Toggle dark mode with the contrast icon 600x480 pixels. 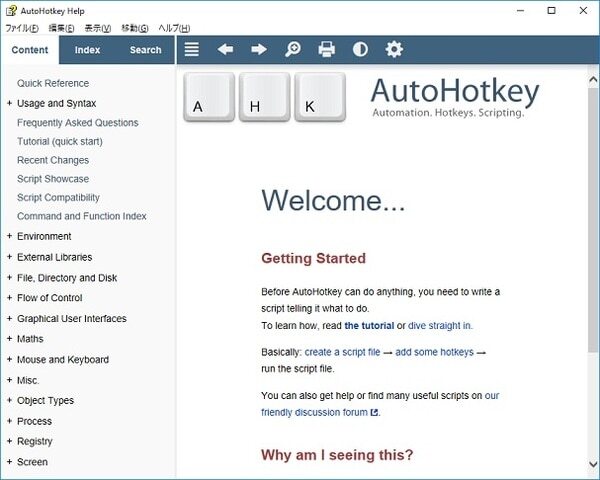pos(360,49)
